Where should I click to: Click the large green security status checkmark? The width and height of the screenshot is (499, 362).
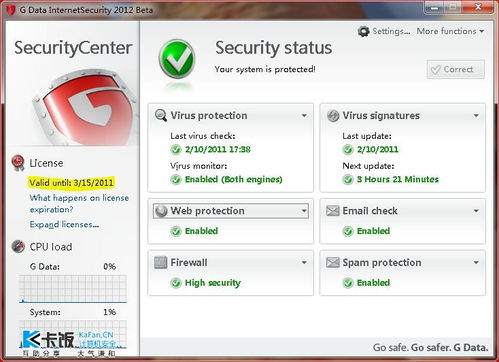click(x=177, y=59)
